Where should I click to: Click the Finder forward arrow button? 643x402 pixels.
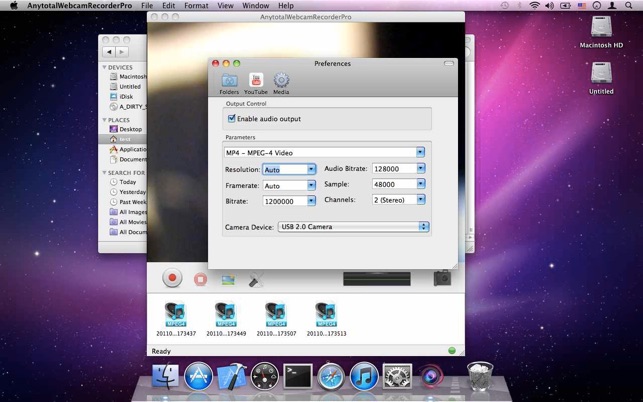coord(122,52)
